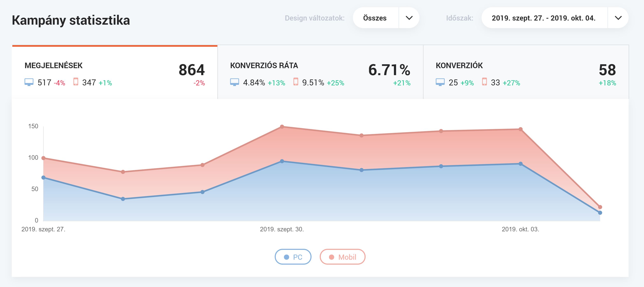Click the PC data point at 2019. szept. 27.
Screen dimensions: 644x287
point(43,177)
